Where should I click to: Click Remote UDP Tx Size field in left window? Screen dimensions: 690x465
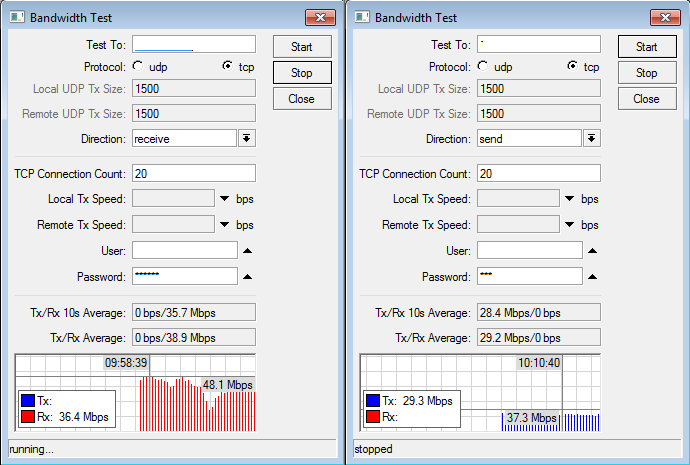tap(194, 114)
